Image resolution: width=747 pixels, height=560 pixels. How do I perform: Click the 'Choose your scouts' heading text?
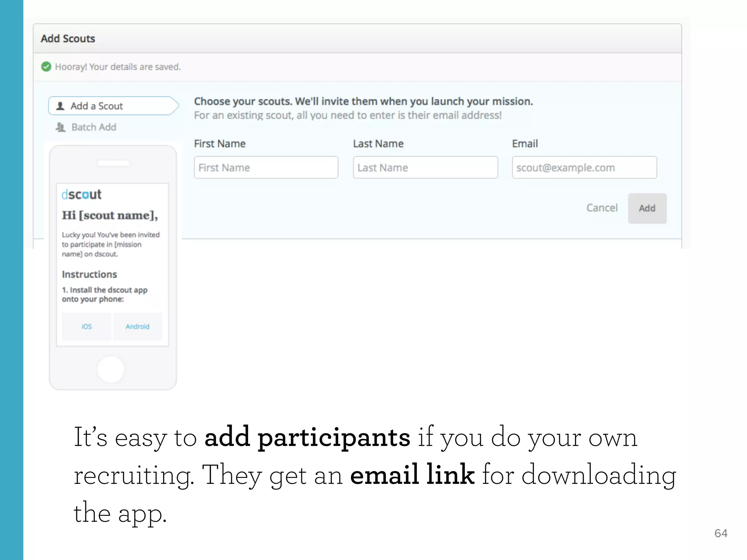pyautogui.click(x=363, y=101)
